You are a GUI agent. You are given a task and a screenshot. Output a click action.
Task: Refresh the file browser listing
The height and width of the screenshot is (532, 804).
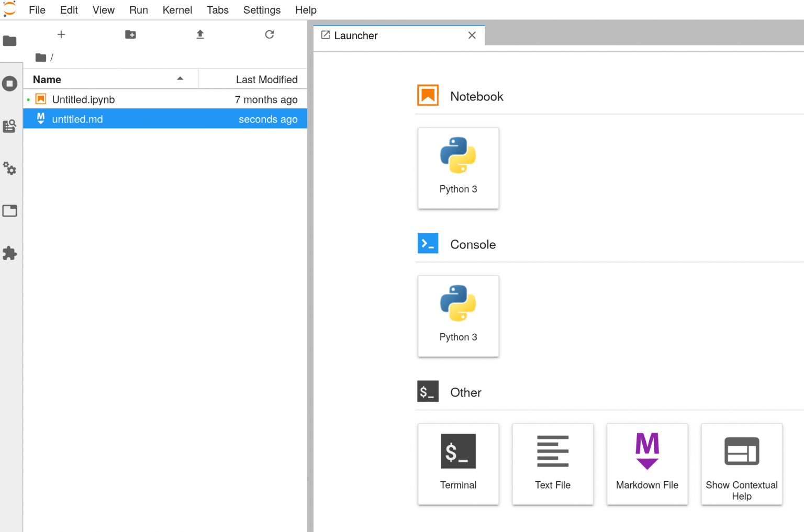pos(270,34)
